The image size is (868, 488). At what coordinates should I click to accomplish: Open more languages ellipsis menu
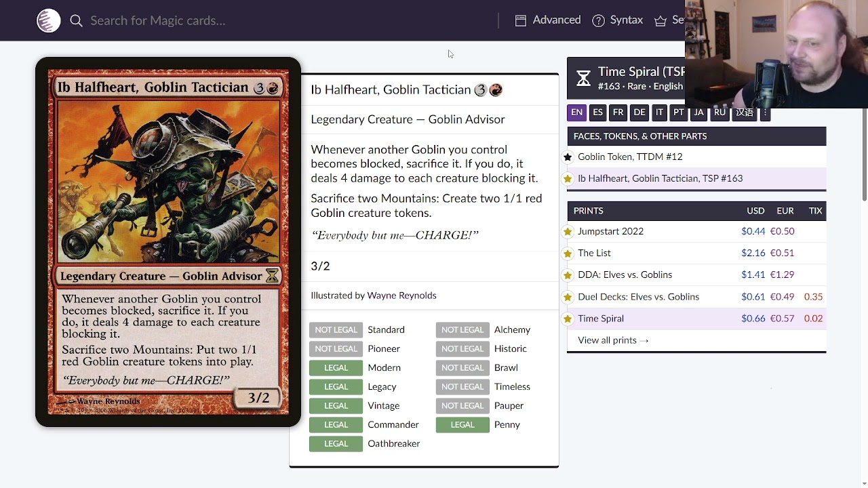coord(765,113)
